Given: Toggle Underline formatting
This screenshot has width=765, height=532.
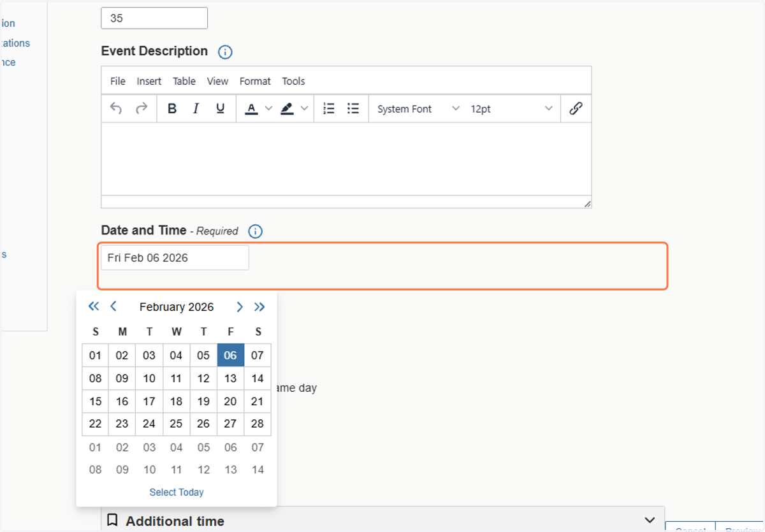Looking at the screenshot, I should (x=220, y=108).
